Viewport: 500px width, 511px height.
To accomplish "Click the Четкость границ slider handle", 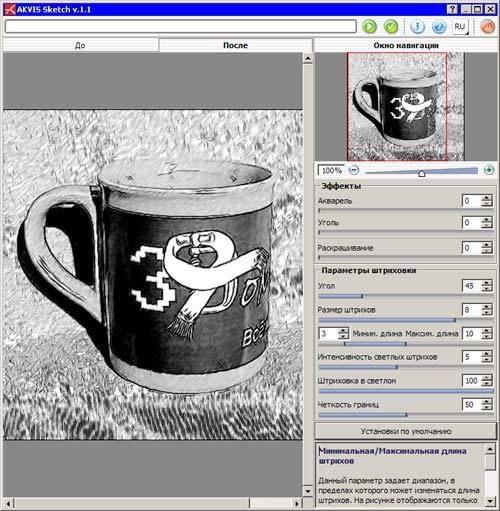I will tap(406, 415).
